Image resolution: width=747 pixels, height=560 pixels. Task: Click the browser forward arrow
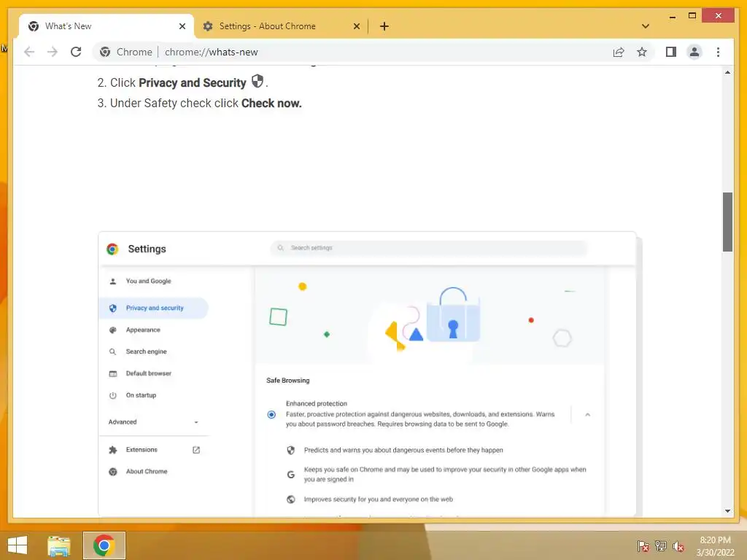pos(53,52)
